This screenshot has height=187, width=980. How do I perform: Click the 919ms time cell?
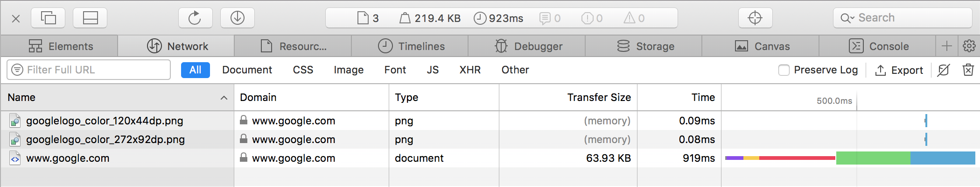coord(699,158)
